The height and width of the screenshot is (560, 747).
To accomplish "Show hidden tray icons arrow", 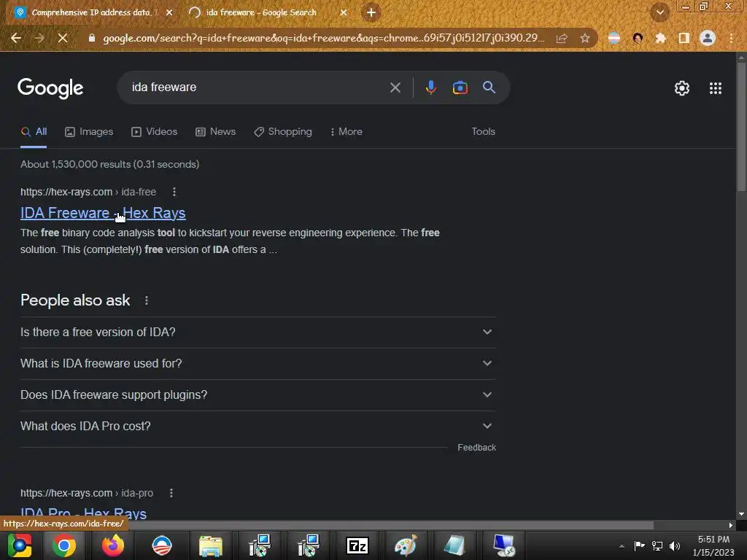I will click(622, 546).
